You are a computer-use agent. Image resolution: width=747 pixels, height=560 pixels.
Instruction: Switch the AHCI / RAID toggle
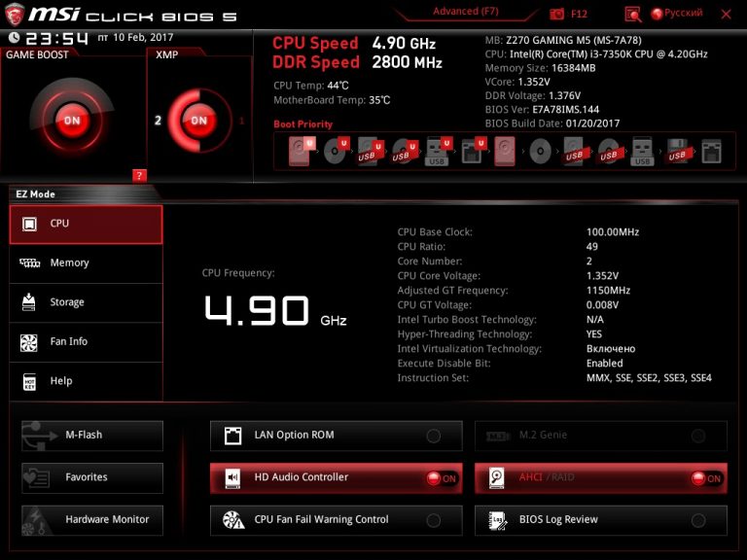point(601,477)
